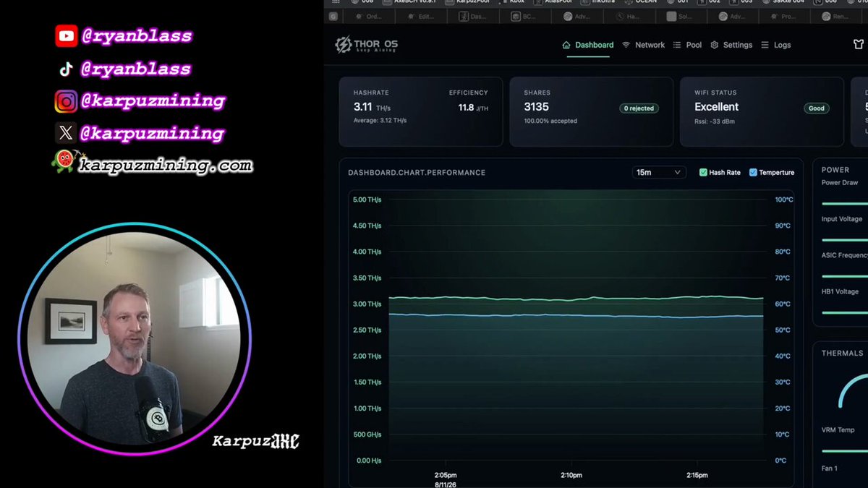Switch to the Pool page

pyautogui.click(x=687, y=45)
